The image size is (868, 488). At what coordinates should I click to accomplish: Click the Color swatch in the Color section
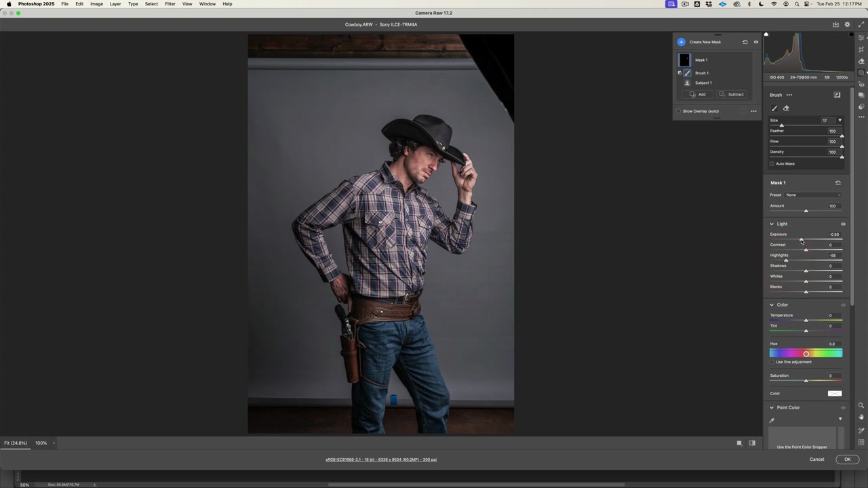tap(835, 393)
